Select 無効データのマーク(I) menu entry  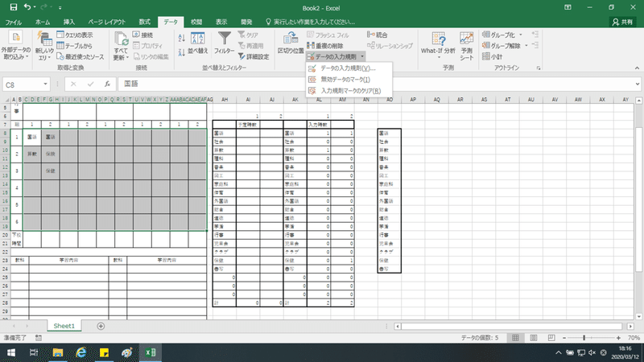pyautogui.click(x=349, y=79)
